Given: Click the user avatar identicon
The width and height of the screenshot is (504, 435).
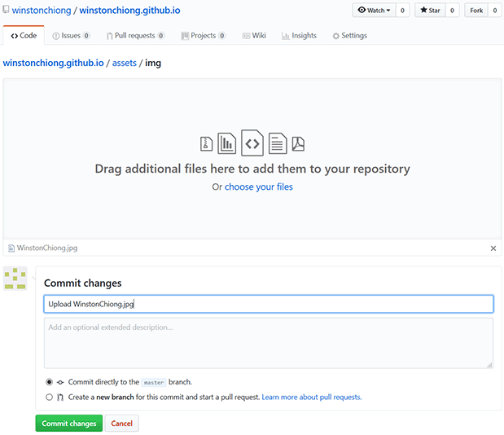Looking at the screenshot, I should (15, 279).
